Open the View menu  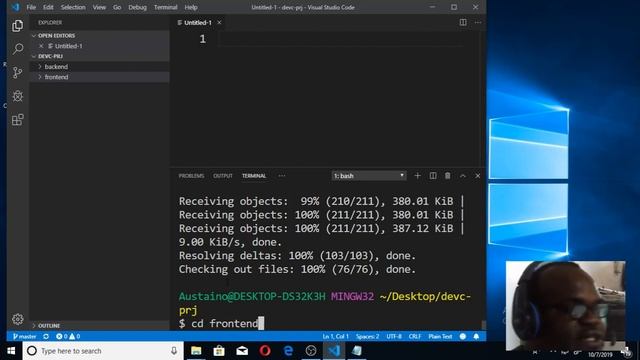click(99, 7)
